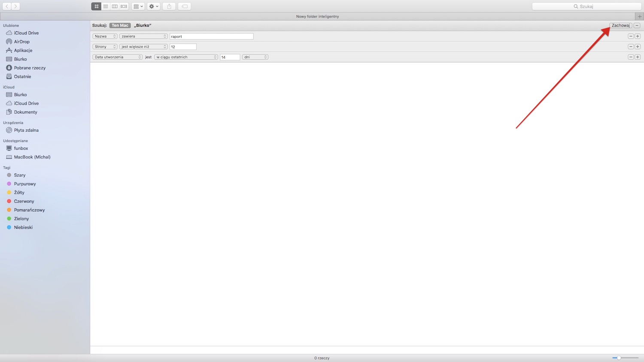Viewport: 644px width, 362px height.
Task: Switch to icon view in toolbar
Action: (96, 6)
